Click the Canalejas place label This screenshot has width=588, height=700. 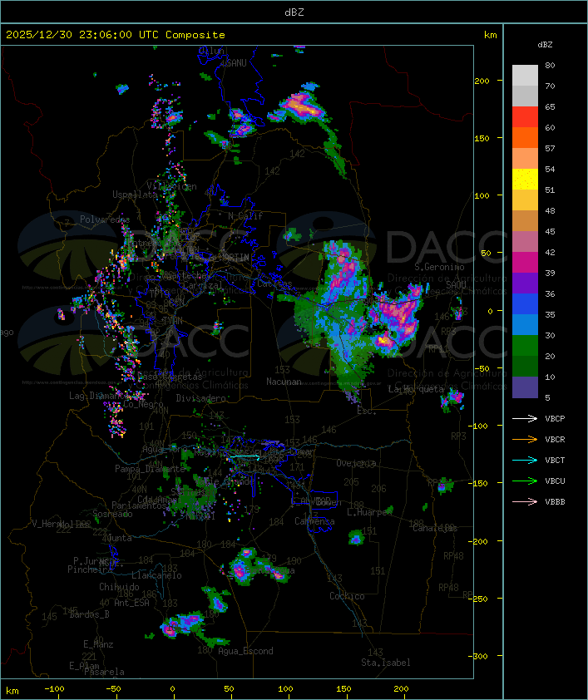435,528
